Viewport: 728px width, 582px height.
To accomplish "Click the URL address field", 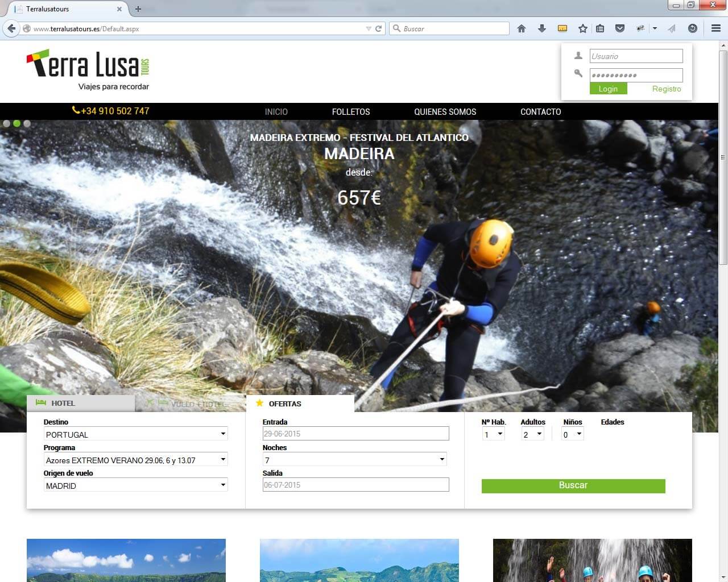I will (x=196, y=28).
